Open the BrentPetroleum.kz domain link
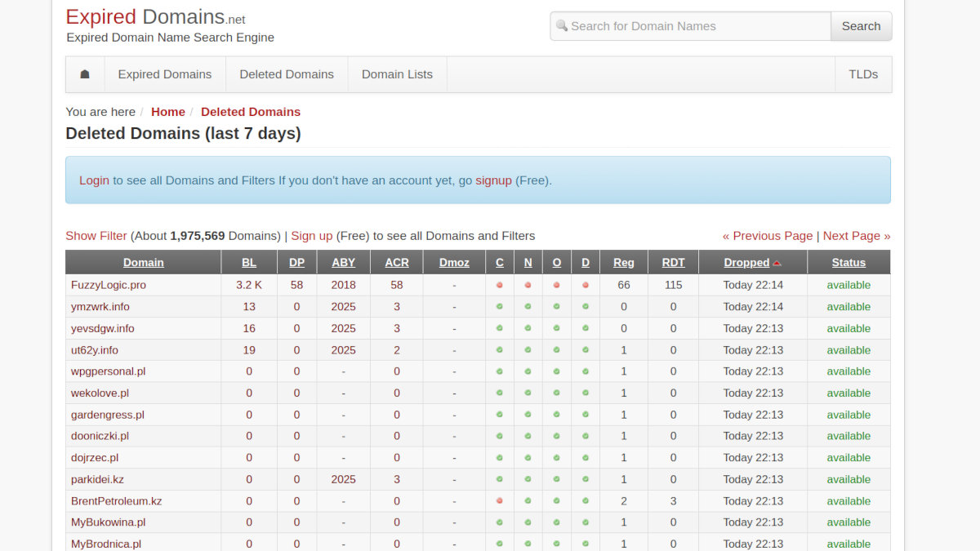This screenshot has width=980, height=551. [117, 501]
